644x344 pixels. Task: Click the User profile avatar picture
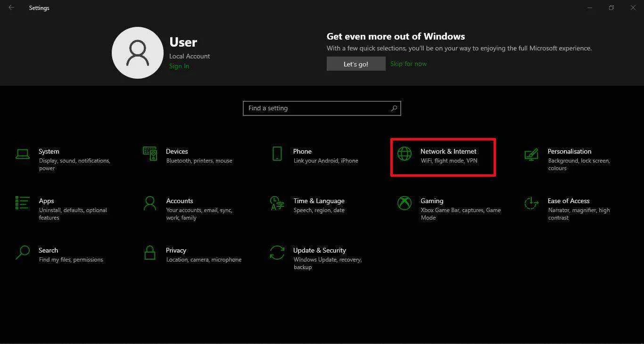coord(138,53)
